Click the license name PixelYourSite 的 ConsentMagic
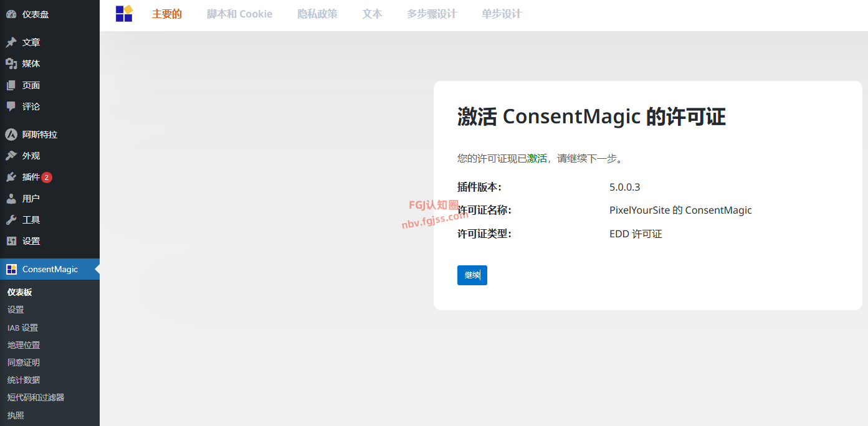 (680, 211)
